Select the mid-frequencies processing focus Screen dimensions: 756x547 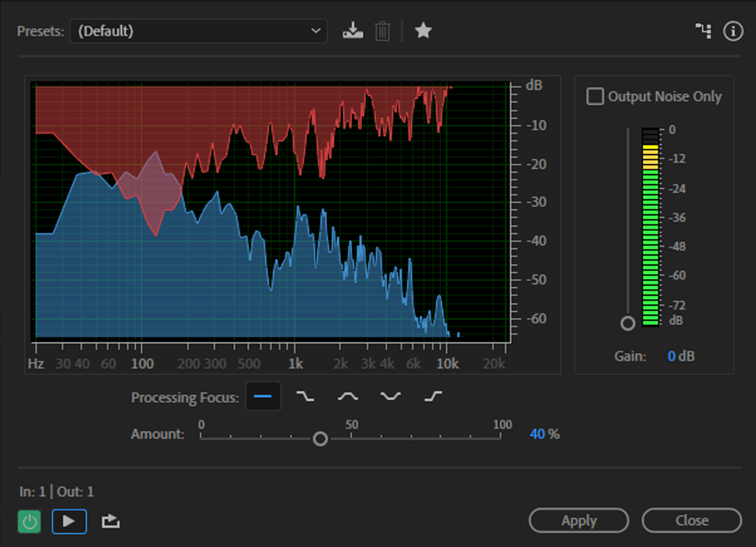pyautogui.click(x=348, y=397)
